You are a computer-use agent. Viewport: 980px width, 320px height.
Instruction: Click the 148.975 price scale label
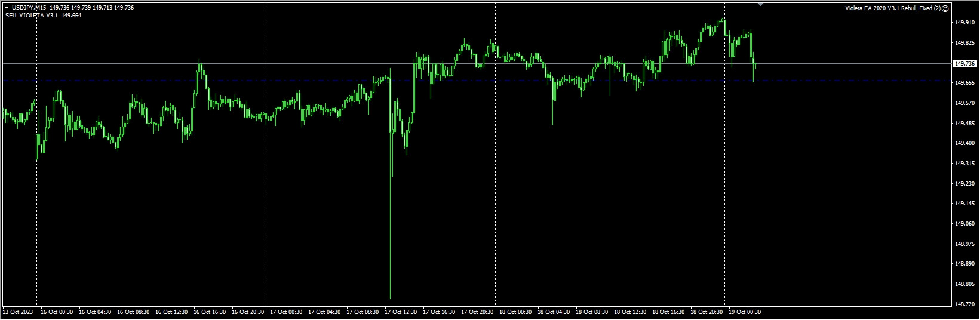coord(965,244)
